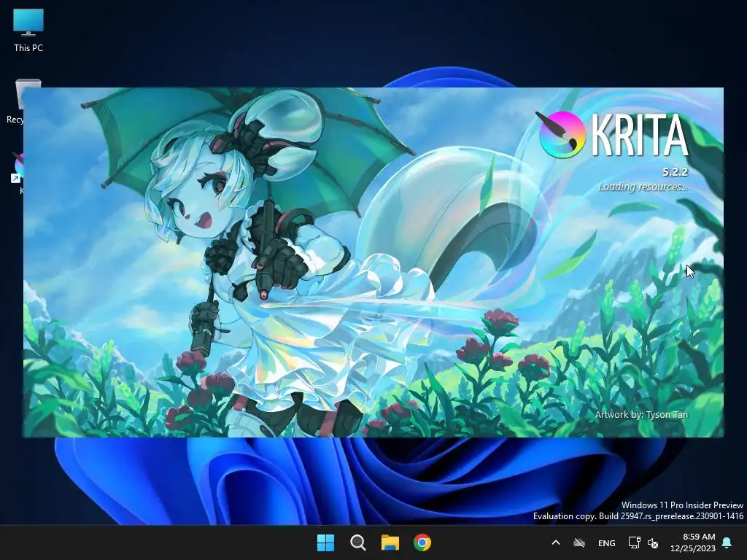Open taskbar Search
The image size is (747, 560).
click(357, 542)
